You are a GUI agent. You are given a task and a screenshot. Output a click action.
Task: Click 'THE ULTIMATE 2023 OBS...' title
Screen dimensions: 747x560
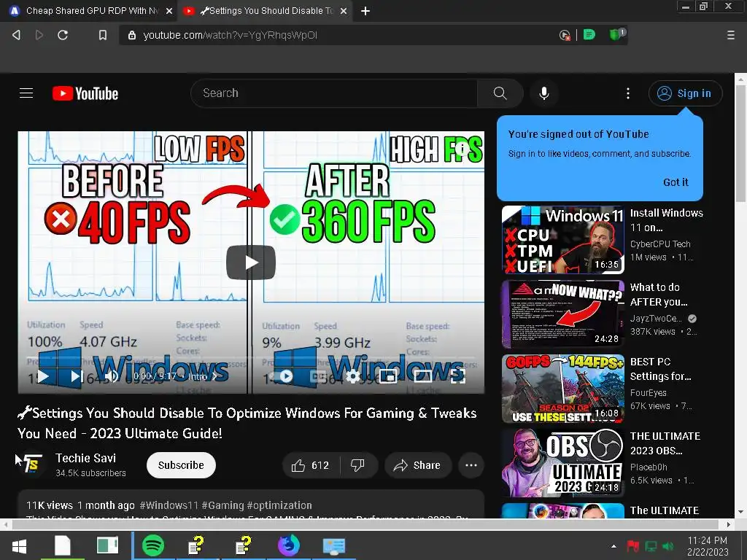tap(665, 443)
